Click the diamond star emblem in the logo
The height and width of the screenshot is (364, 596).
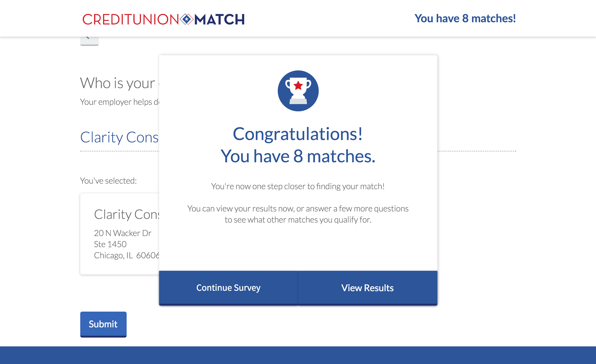tap(186, 19)
